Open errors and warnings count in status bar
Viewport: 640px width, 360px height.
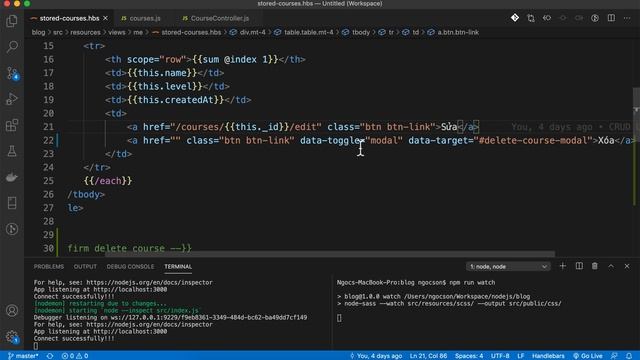75,356
